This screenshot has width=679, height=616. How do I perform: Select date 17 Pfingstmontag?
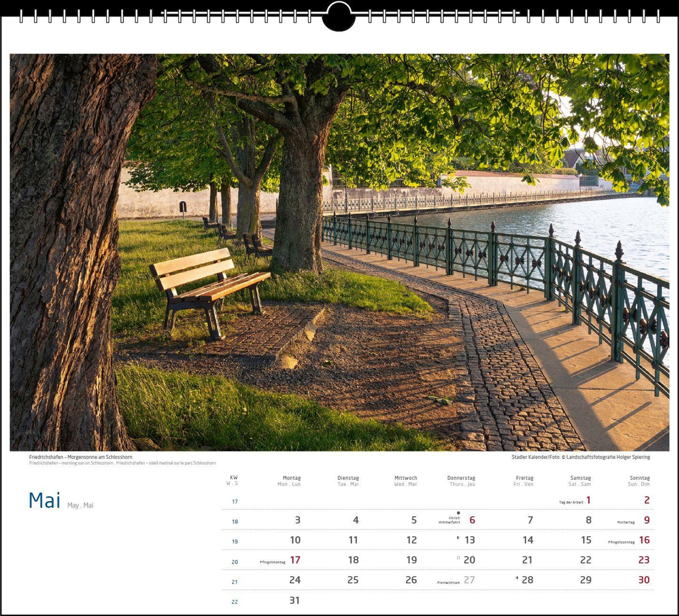tap(295, 560)
